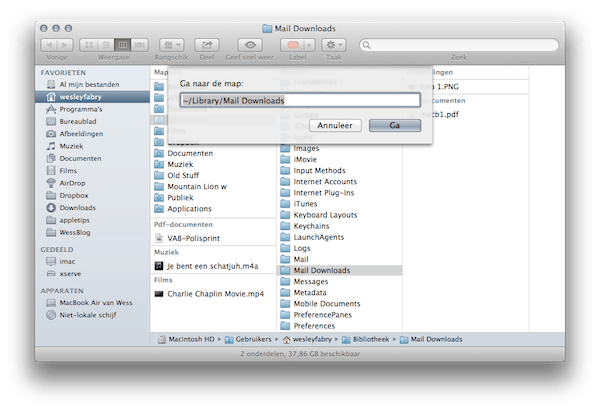Open Films in the sidebar
The image size is (600, 410).
click(x=92, y=170)
